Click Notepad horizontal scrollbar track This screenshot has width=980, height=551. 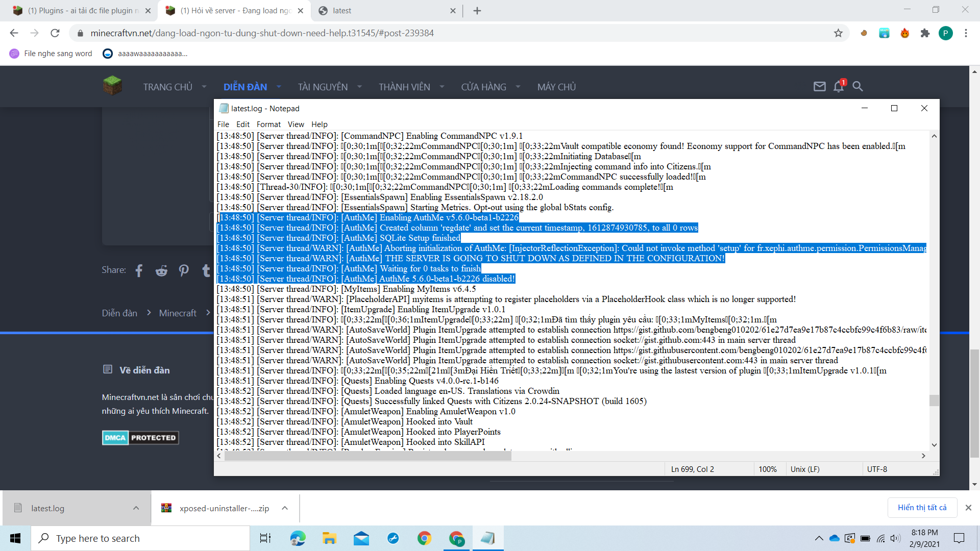point(715,456)
